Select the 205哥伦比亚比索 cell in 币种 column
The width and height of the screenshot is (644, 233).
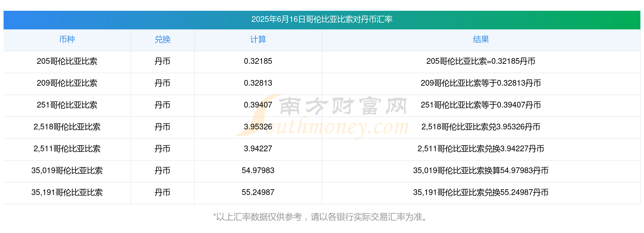[x=67, y=61]
